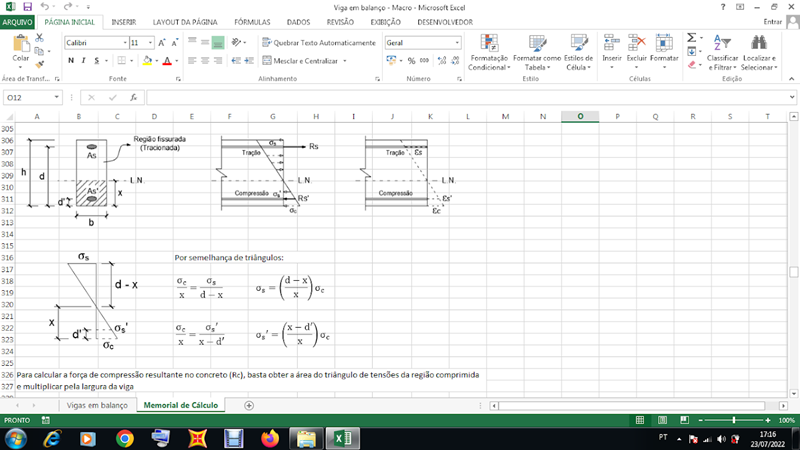The image size is (800, 450).
Task: Open the borders dropdown arrow
Action: point(131,61)
